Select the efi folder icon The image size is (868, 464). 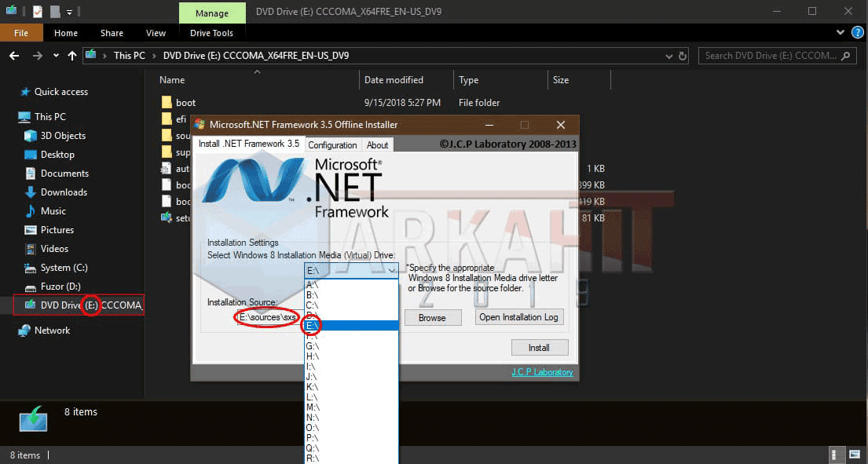167,119
